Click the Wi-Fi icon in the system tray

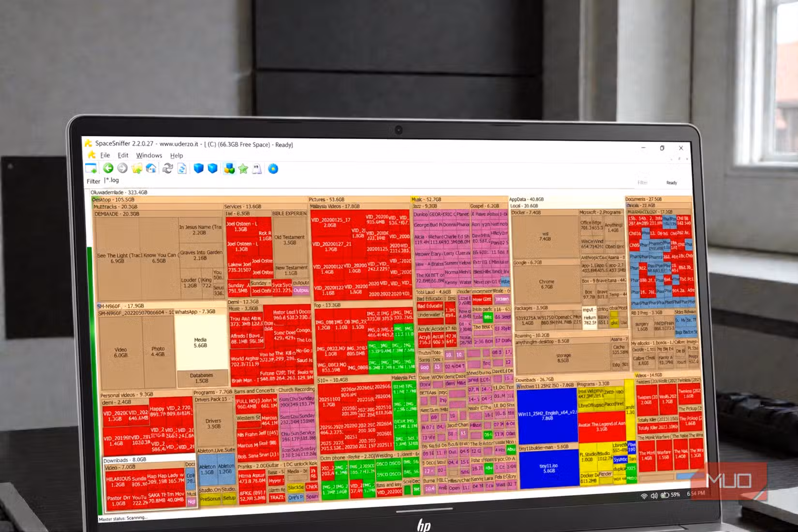pyautogui.click(x=644, y=496)
